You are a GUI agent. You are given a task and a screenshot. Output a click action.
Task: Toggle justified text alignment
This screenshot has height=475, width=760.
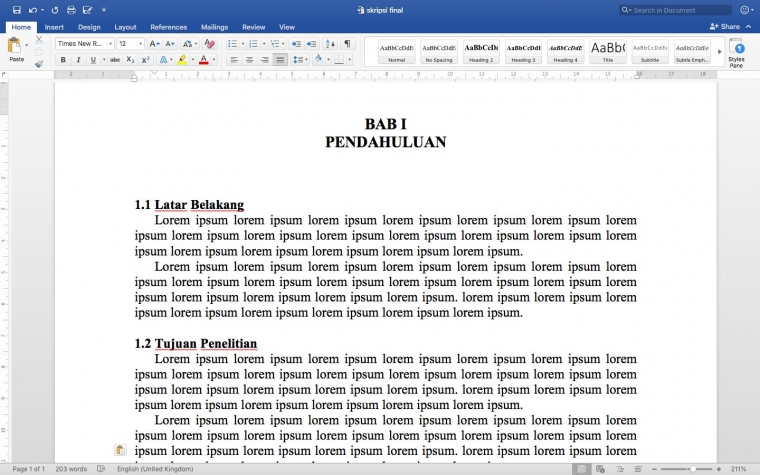(281, 60)
